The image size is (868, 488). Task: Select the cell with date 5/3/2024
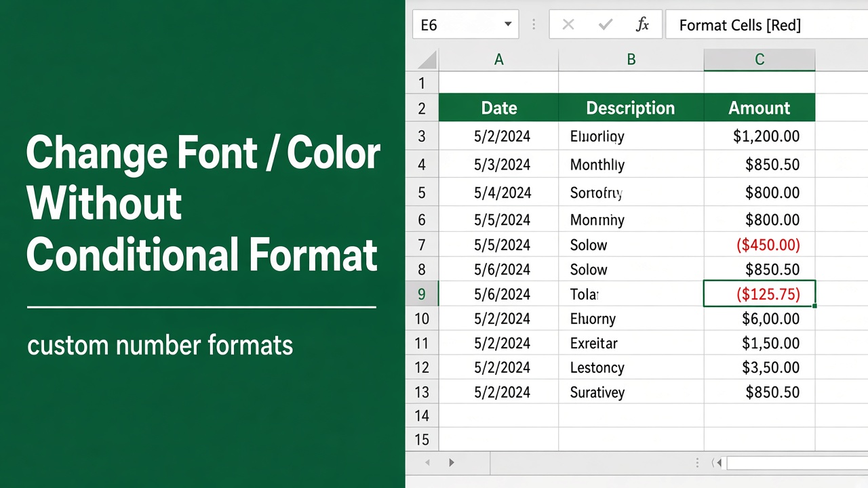click(498, 165)
